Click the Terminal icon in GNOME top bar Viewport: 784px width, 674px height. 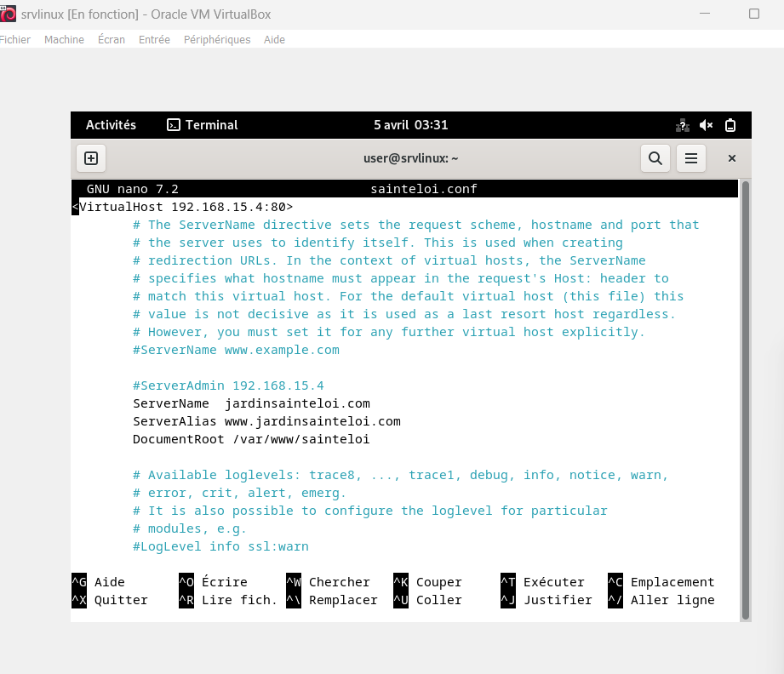[174, 125]
